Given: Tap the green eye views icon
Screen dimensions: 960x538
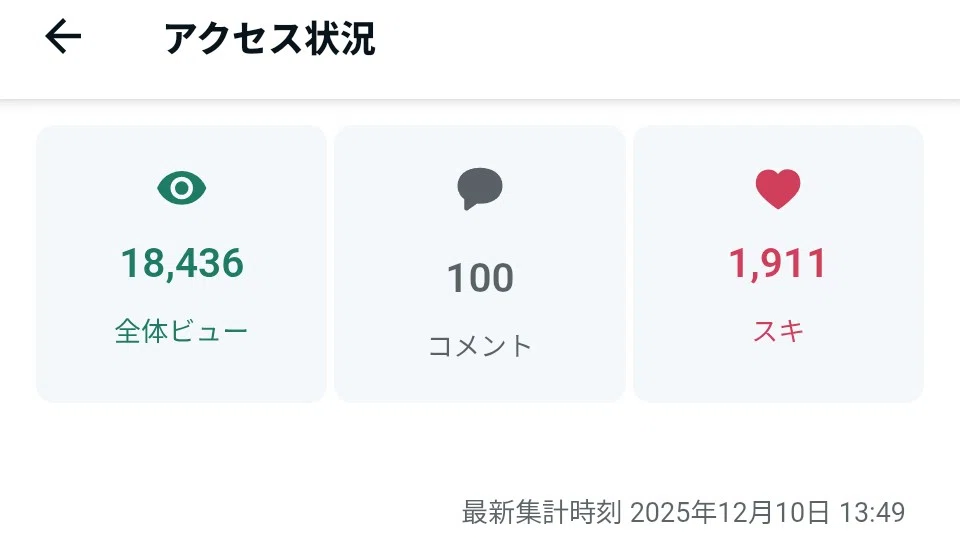Looking at the screenshot, I should point(181,188).
